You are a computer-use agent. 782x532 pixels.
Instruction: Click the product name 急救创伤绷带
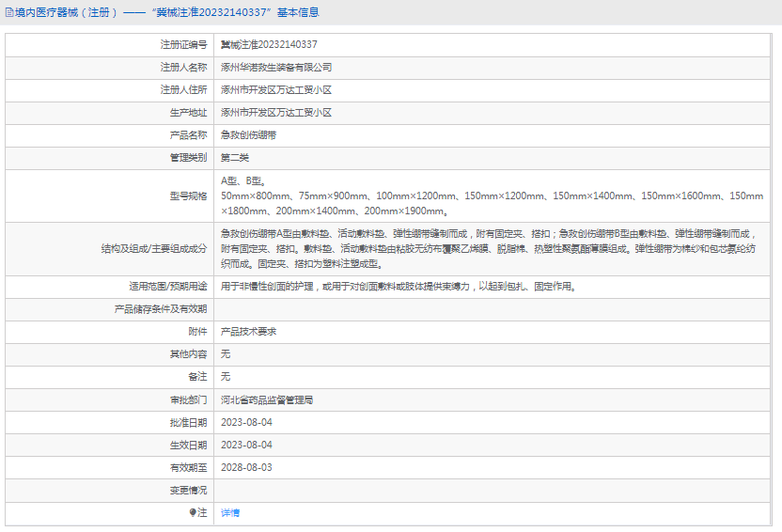coord(248,135)
